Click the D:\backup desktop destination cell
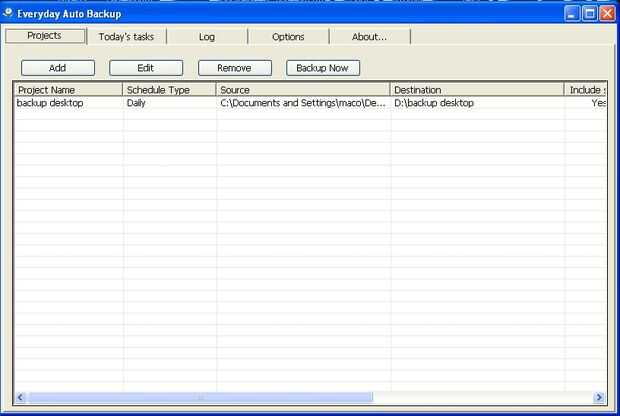Screen dimensions: 620x416 click(x=434, y=103)
